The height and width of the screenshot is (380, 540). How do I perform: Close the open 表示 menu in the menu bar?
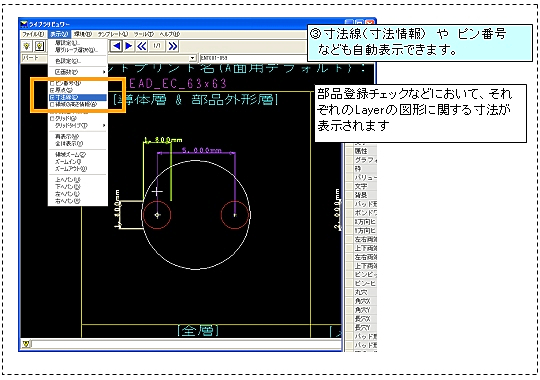point(59,34)
